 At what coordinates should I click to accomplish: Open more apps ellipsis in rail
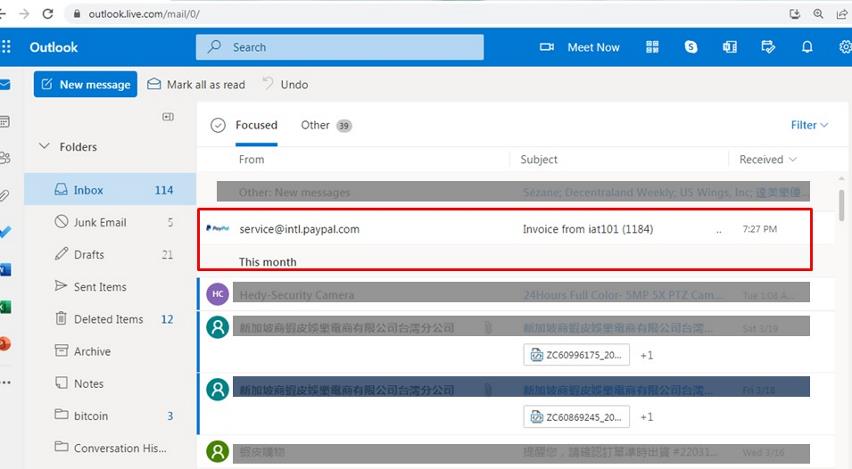(5, 382)
